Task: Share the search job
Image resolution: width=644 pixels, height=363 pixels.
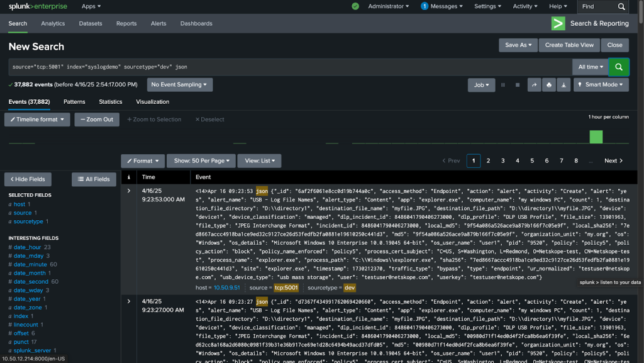Action: point(534,85)
